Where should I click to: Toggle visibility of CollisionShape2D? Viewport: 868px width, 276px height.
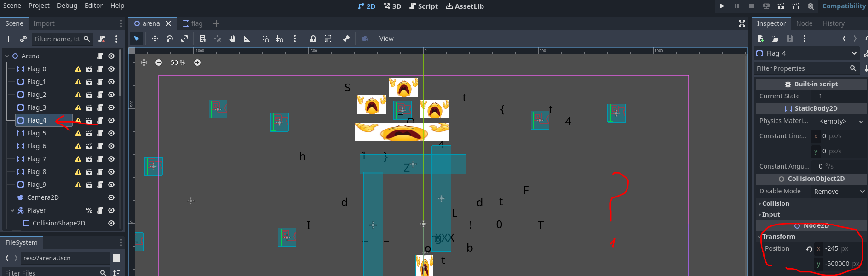111,223
